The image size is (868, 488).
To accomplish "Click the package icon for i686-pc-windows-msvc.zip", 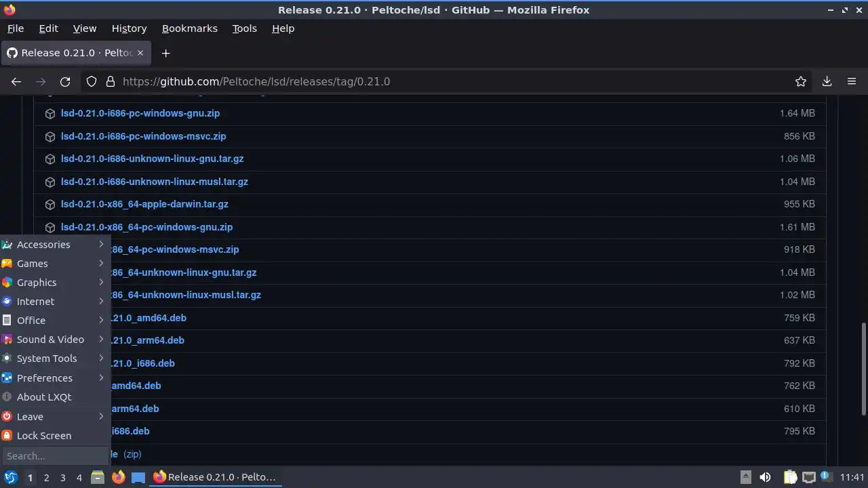I will [x=50, y=137].
